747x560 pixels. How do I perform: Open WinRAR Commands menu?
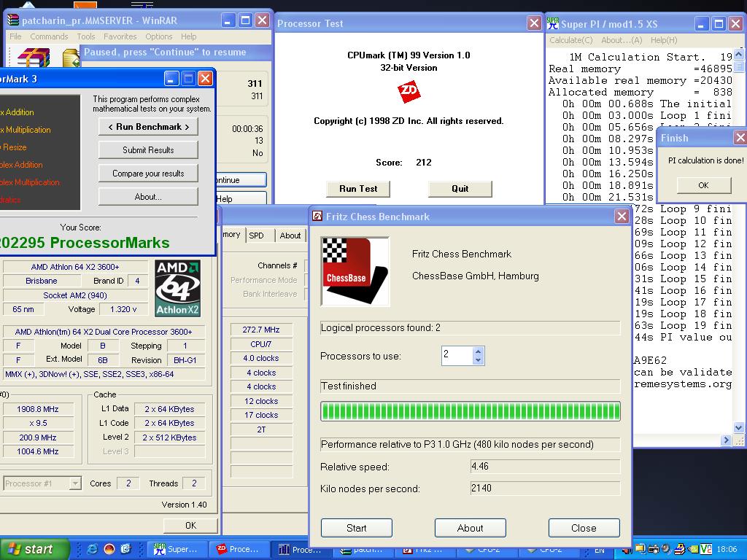pyautogui.click(x=49, y=36)
